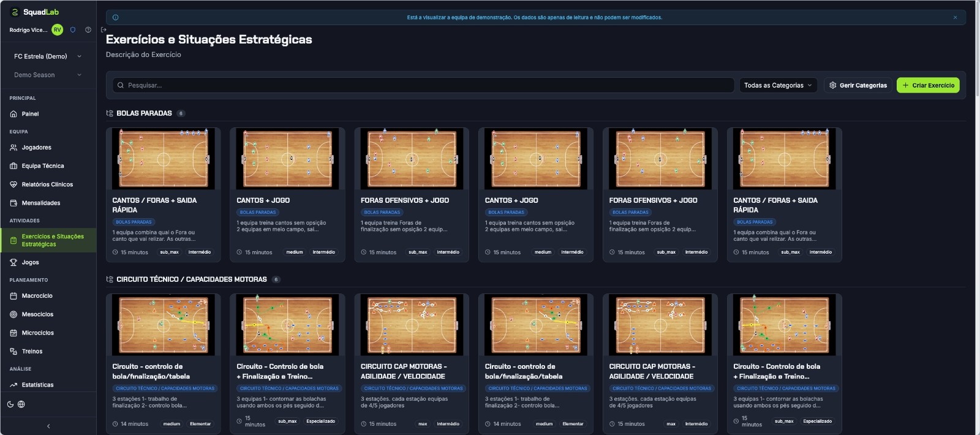Viewport: 980px width, 435px height.
Task: Open Microciclos in the sidebar
Action: click(x=48, y=333)
